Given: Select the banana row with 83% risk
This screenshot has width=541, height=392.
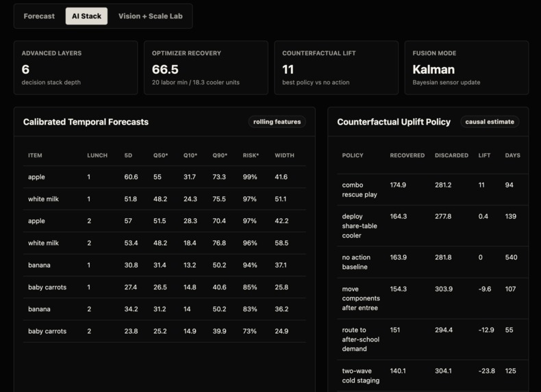Looking at the screenshot, I should tap(164, 309).
